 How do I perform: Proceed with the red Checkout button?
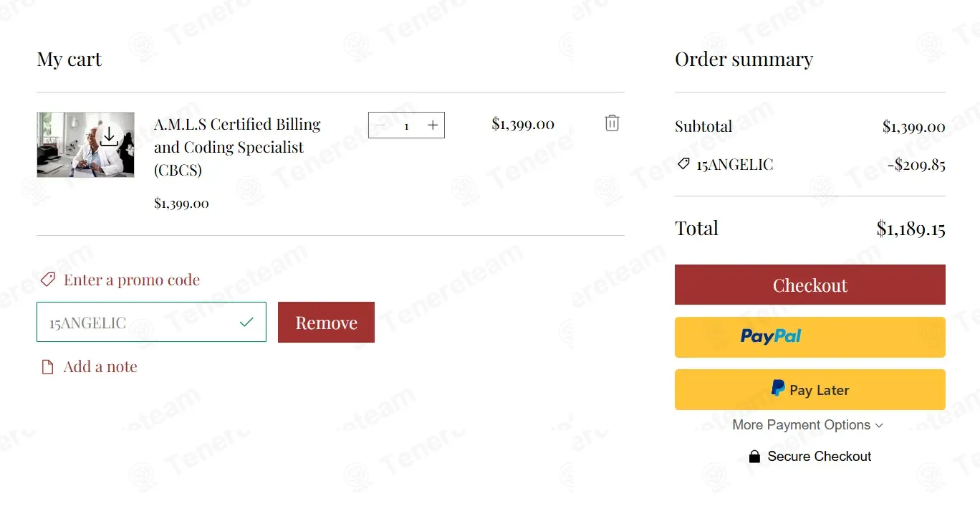point(810,285)
